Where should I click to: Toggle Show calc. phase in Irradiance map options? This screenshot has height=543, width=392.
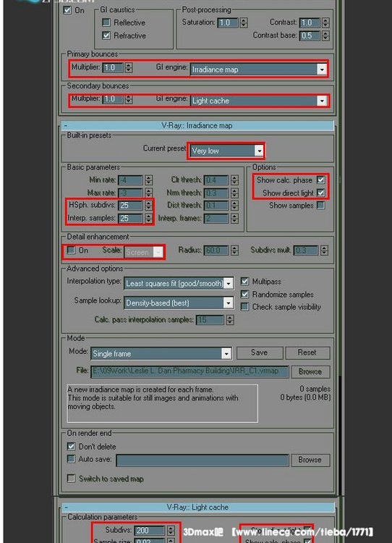pos(320,180)
